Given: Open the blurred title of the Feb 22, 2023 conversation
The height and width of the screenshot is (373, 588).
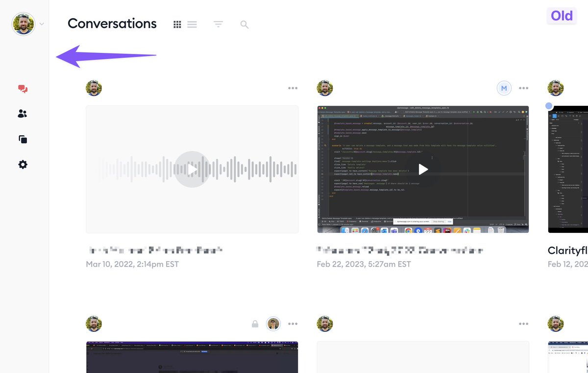Looking at the screenshot, I should click(400, 250).
